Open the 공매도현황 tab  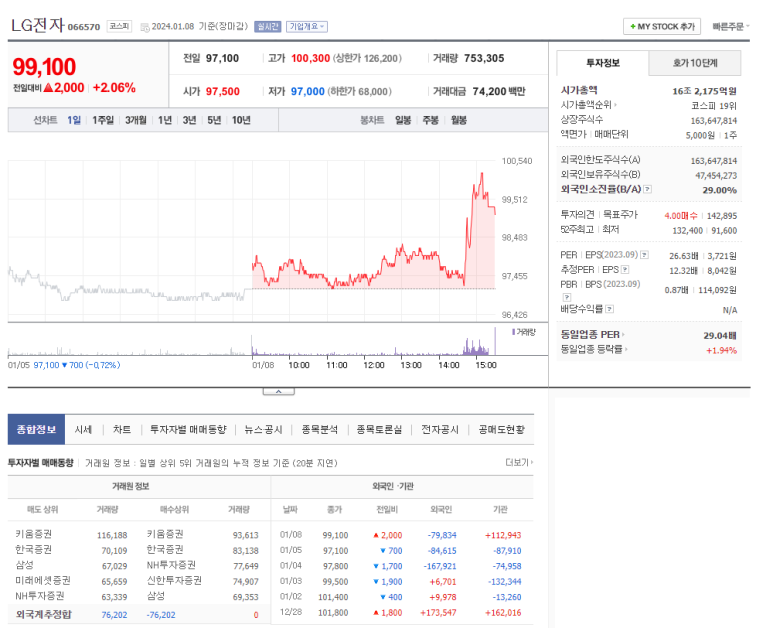(x=501, y=429)
